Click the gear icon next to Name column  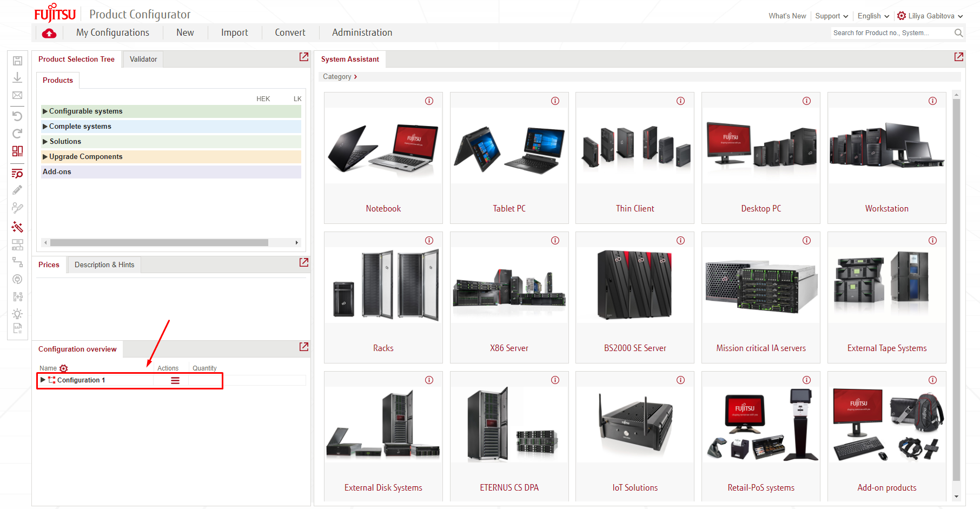coord(64,368)
